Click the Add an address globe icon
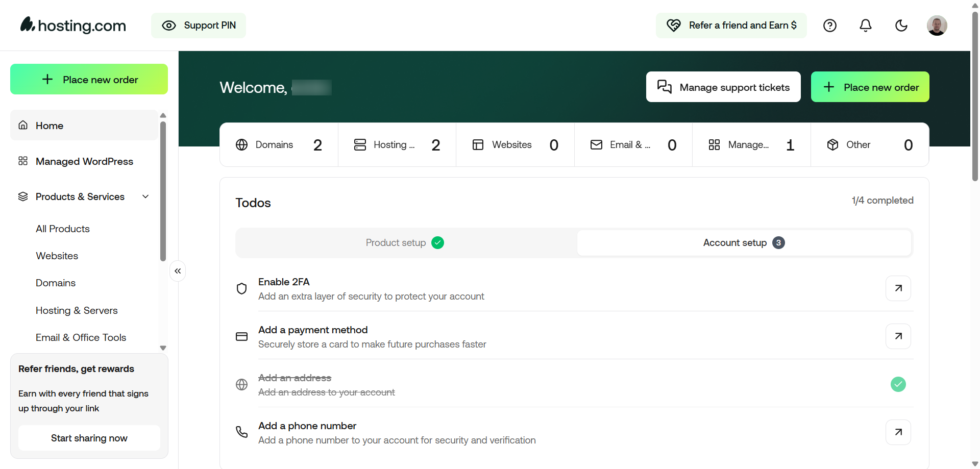The width and height of the screenshot is (980, 469). click(x=242, y=384)
